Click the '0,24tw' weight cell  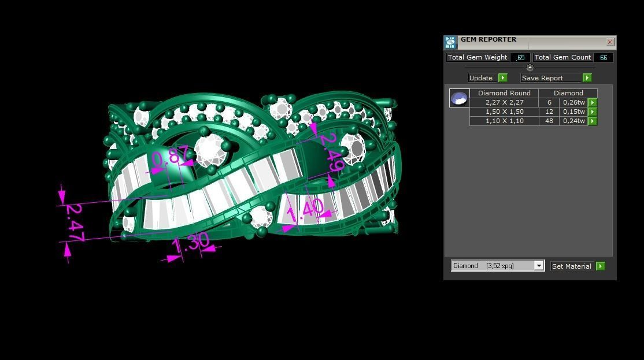pyautogui.click(x=574, y=121)
